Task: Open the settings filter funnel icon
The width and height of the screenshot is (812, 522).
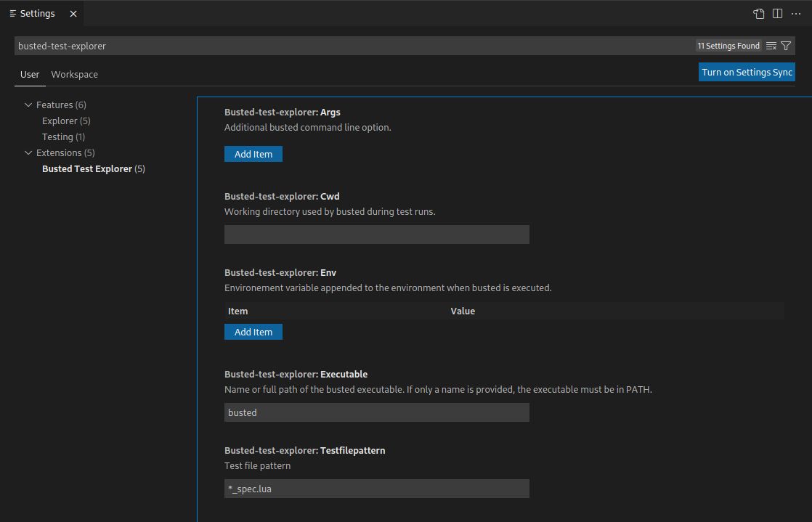Action: [786, 46]
